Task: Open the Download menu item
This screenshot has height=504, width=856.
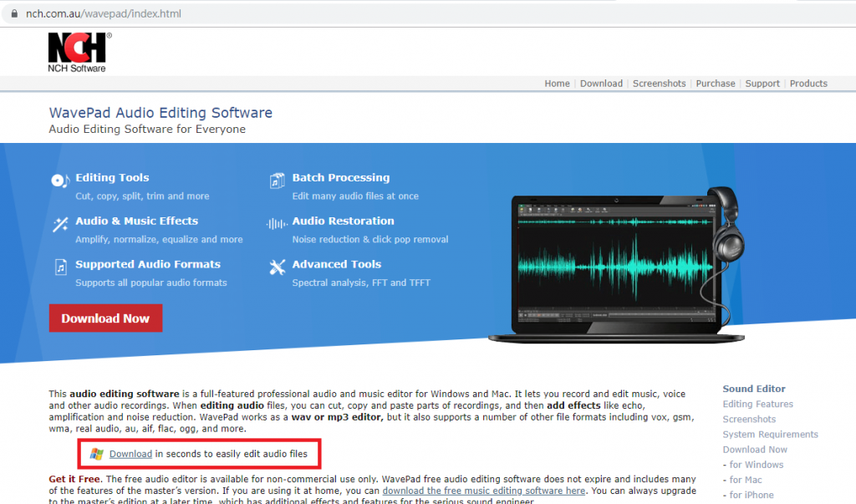Action: pyautogui.click(x=601, y=84)
